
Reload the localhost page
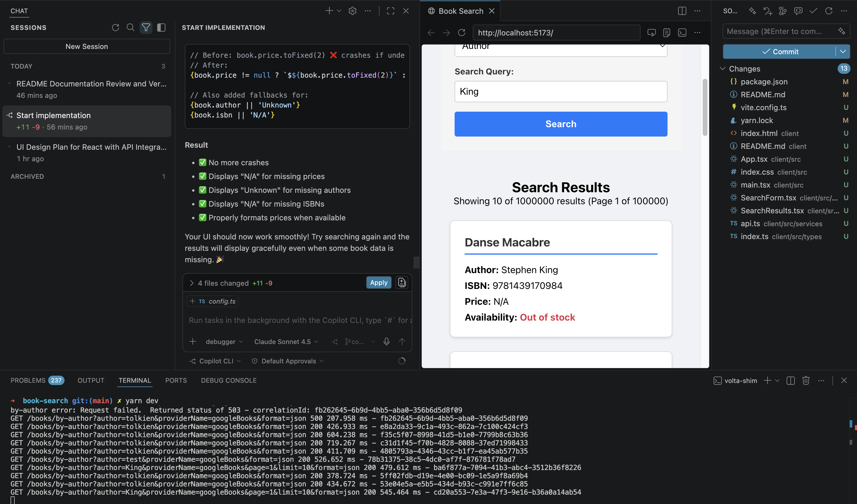click(461, 33)
